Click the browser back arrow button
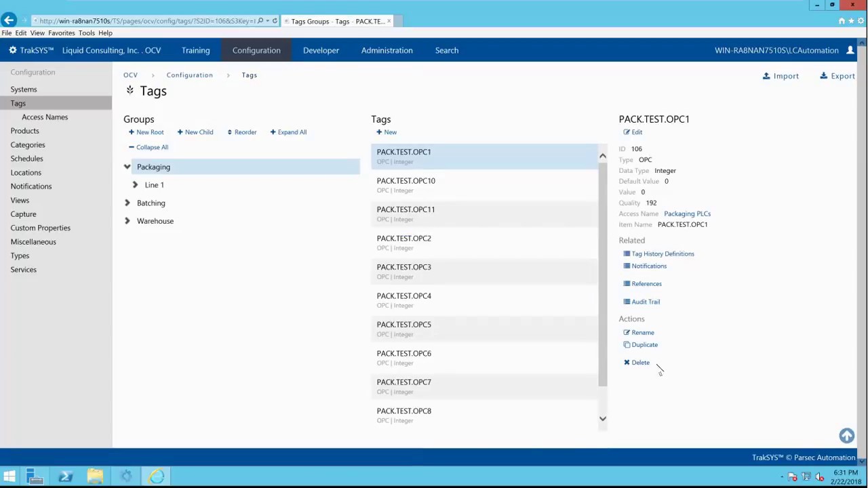The height and width of the screenshot is (488, 868). point(9,20)
